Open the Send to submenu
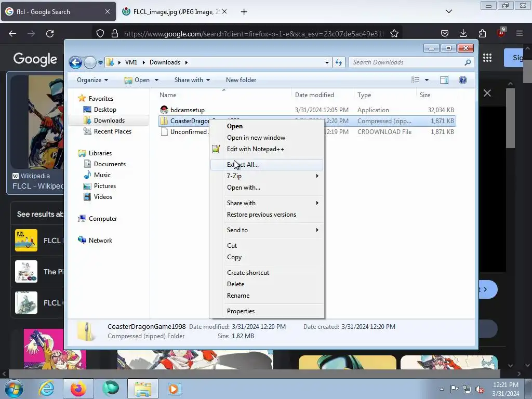Screen dimensions: 532x399 (267, 230)
